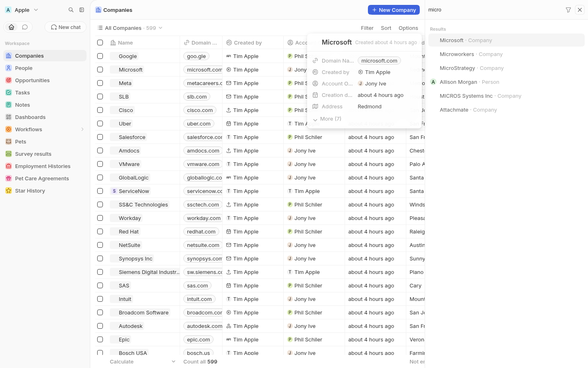Select the SLB row checkbox

[100, 96]
